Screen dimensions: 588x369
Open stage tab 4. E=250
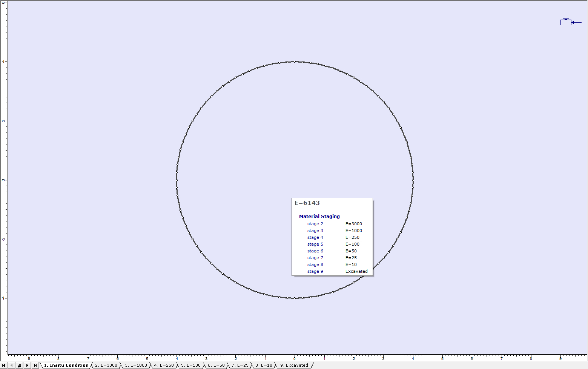(164, 365)
